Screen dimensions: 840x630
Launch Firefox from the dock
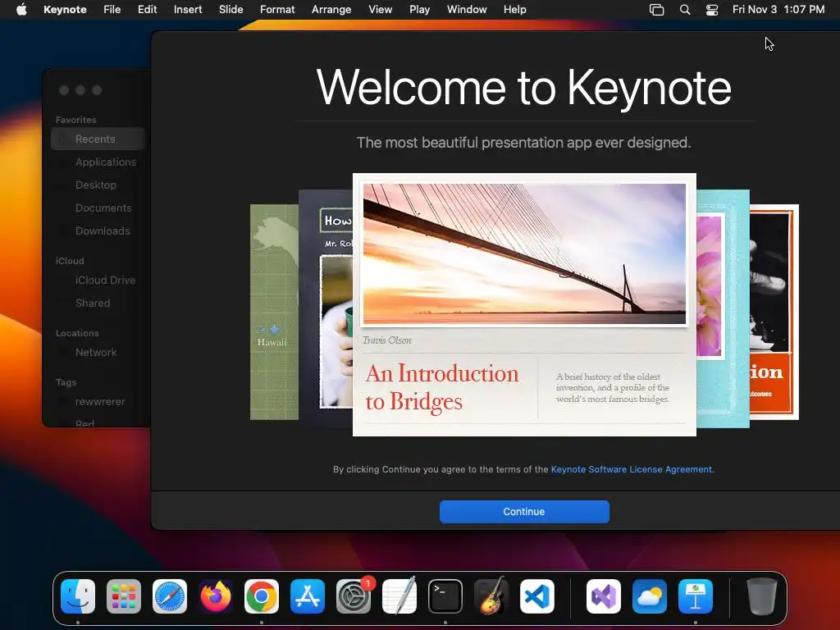216,596
